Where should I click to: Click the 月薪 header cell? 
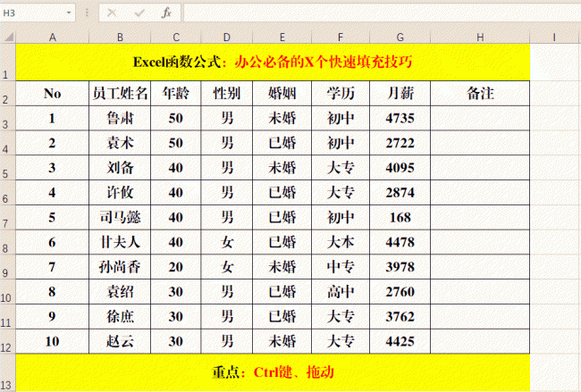point(400,93)
